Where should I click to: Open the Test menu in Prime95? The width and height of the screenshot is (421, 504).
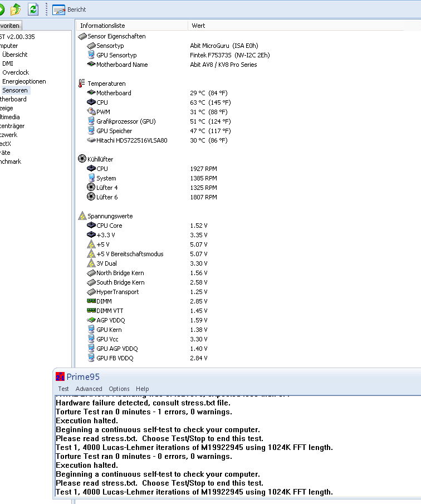point(63,389)
